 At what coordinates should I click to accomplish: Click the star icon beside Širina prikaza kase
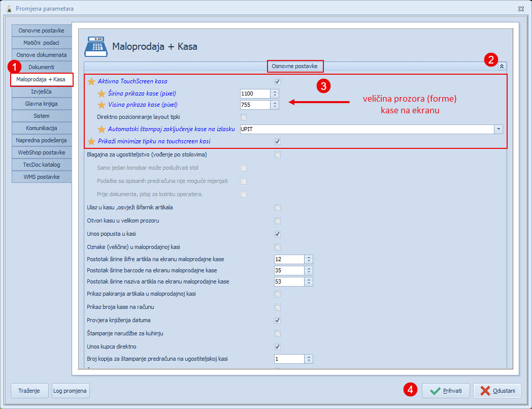102,93
